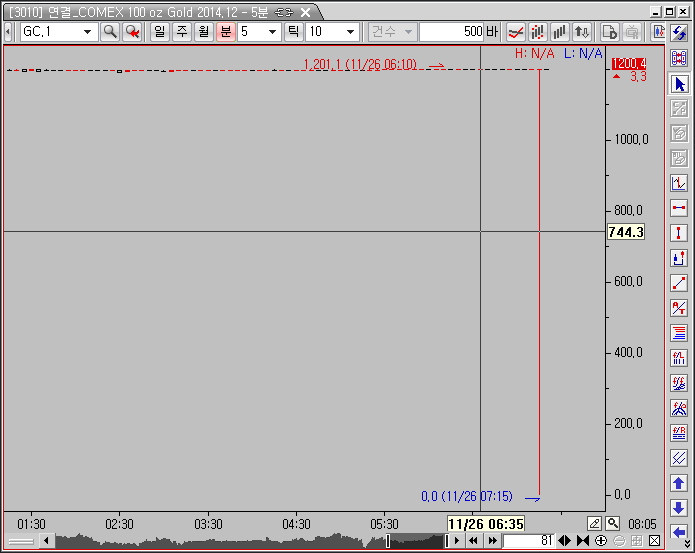Click the 주 (weekly) period button
The height and width of the screenshot is (553, 695).
coord(181,32)
